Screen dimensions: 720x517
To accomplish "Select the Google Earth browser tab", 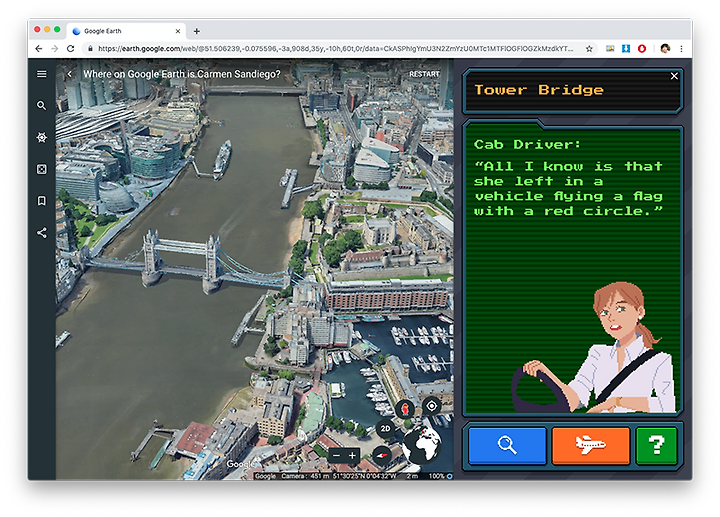I will point(125,31).
